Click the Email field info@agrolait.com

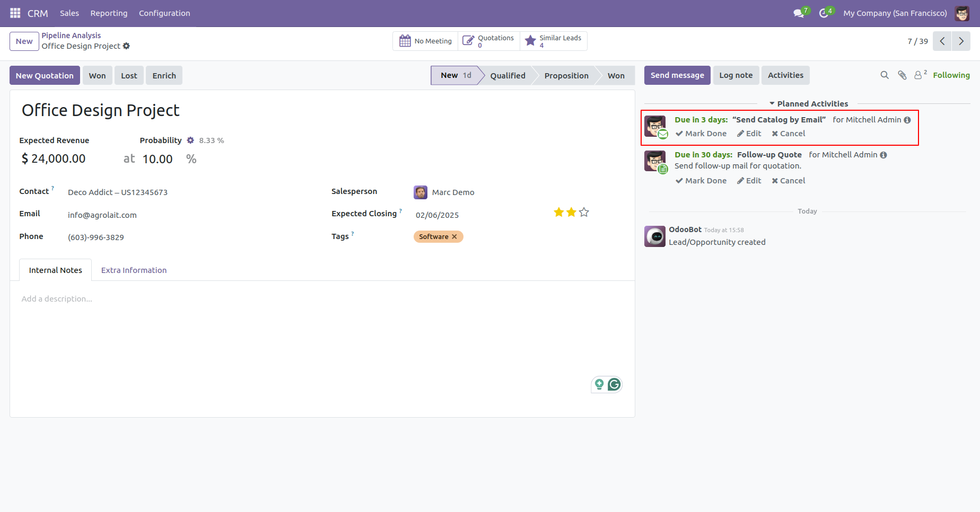(x=102, y=215)
